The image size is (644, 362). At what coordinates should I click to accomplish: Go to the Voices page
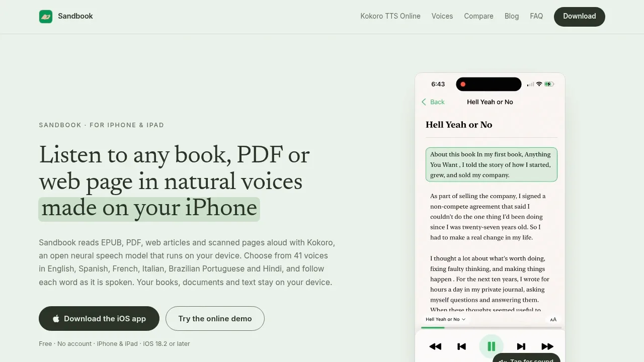point(442,16)
